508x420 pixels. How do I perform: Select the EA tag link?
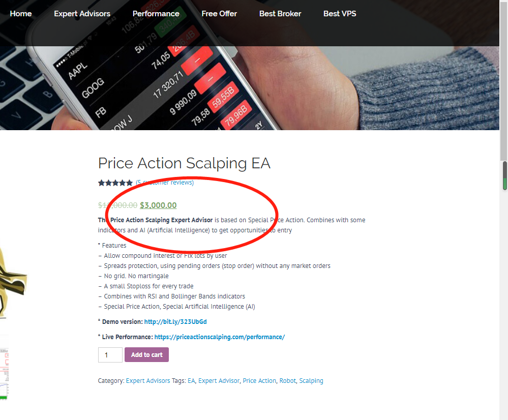[191, 381]
